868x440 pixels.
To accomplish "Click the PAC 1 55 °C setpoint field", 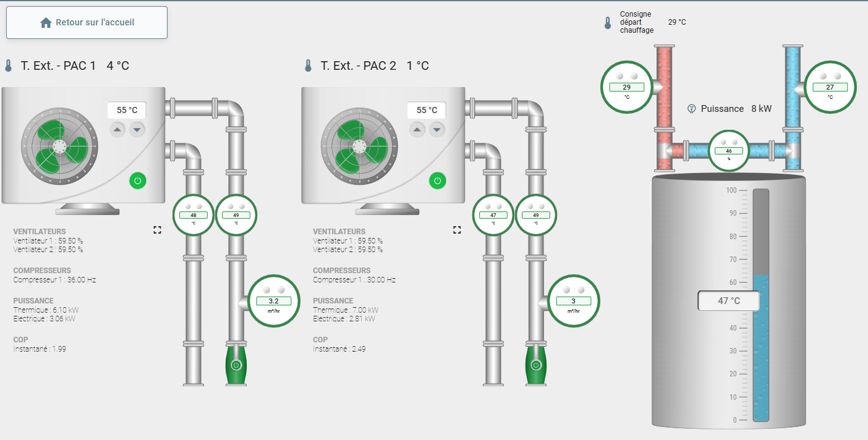I will [x=127, y=110].
